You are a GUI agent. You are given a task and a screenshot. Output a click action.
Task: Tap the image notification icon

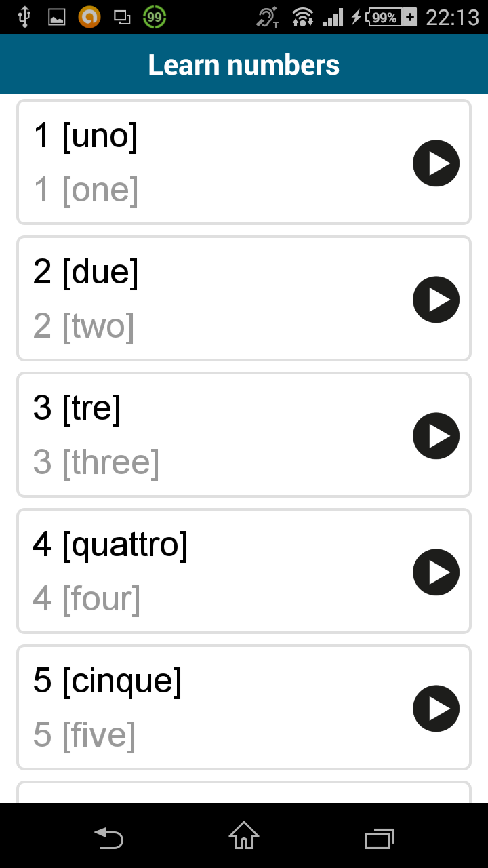click(57, 18)
